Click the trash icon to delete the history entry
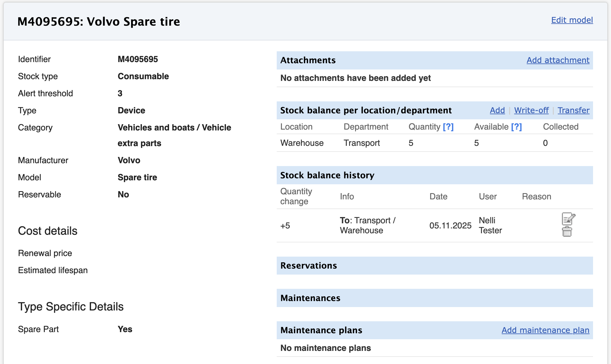Screen dimensions: 611x364 pyautogui.click(x=567, y=232)
